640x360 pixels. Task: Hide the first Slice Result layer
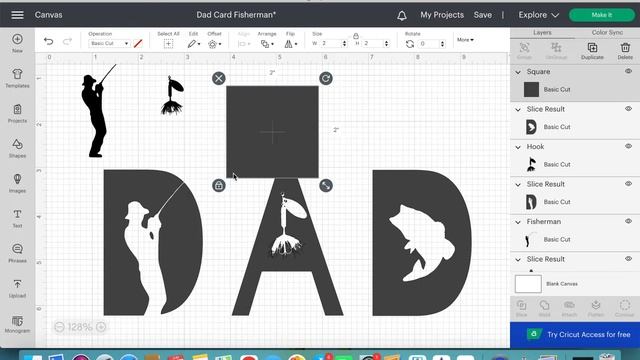pos(628,109)
